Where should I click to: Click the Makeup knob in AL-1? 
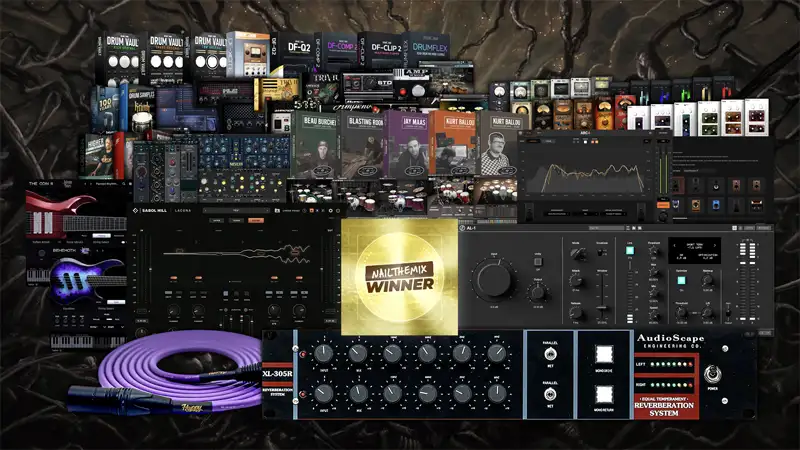[708, 280]
